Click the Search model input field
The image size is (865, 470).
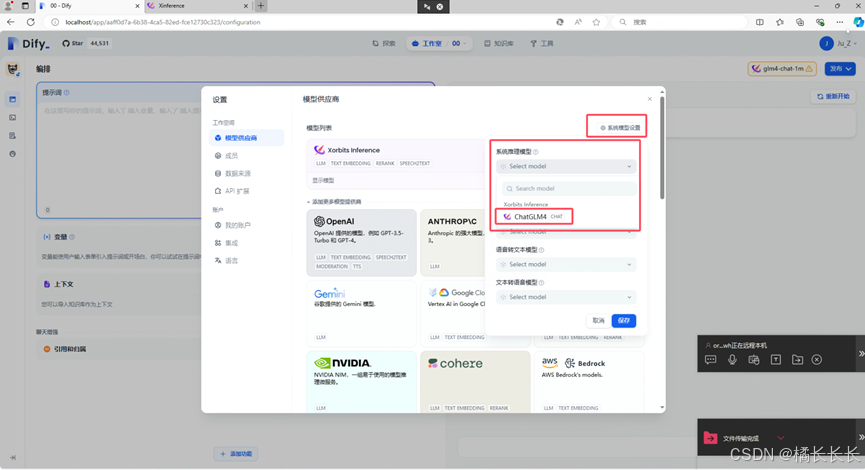point(569,189)
